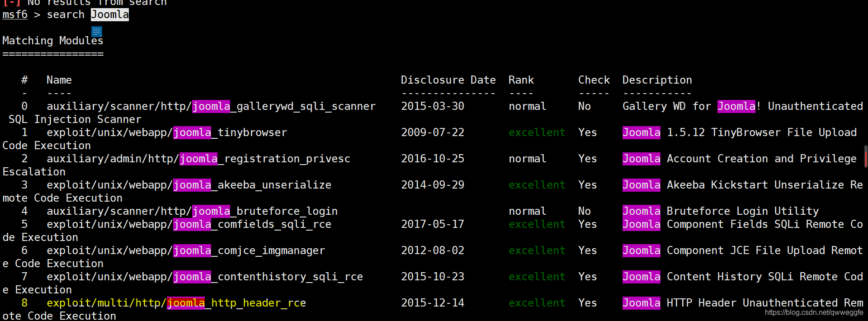The height and width of the screenshot is (321, 868).
Task: Click disclosure date 2009-07-22
Action: pyautogui.click(x=433, y=132)
